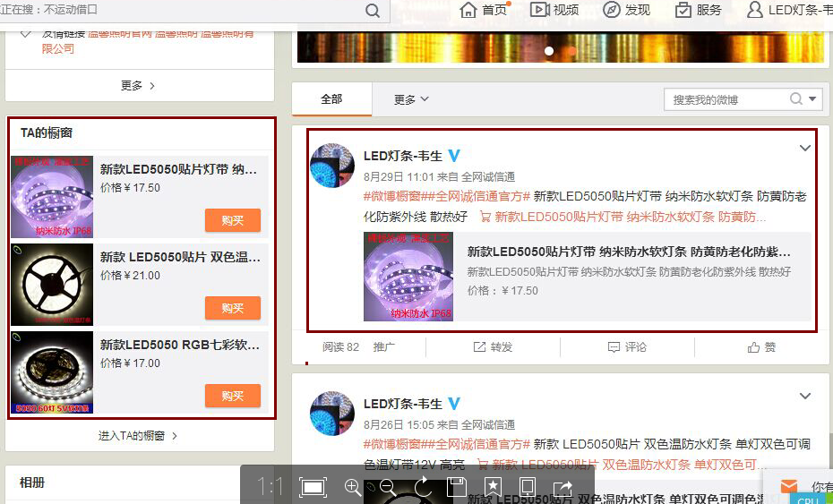Click the zoom in magnifier icon
833x504 pixels.
[x=353, y=487]
